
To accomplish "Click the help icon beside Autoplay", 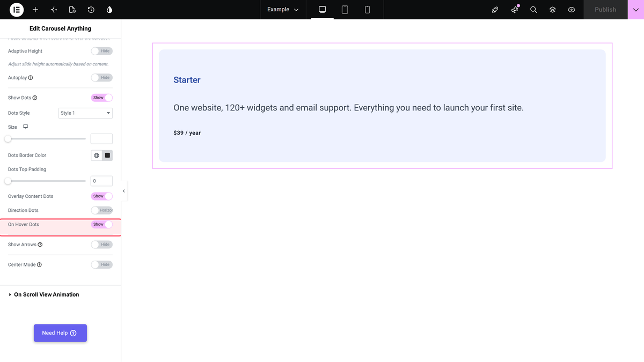I will [31, 78].
